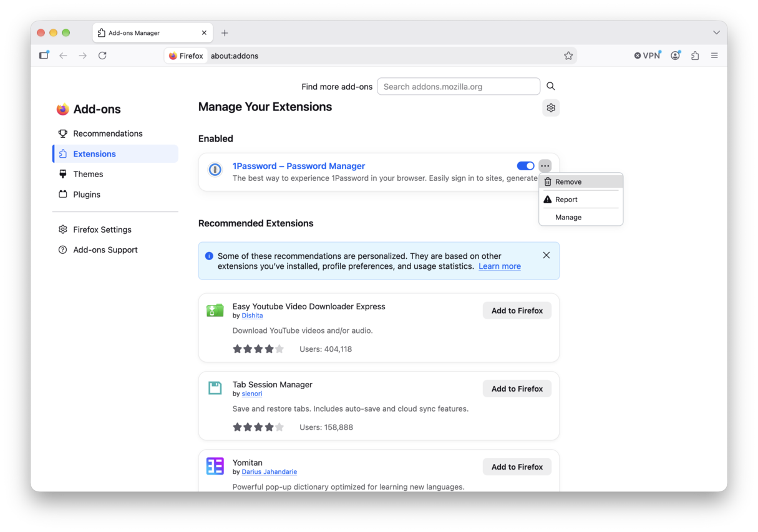Click the 1Password extension icon
Image resolution: width=758 pixels, height=532 pixels.
[215, 170]
